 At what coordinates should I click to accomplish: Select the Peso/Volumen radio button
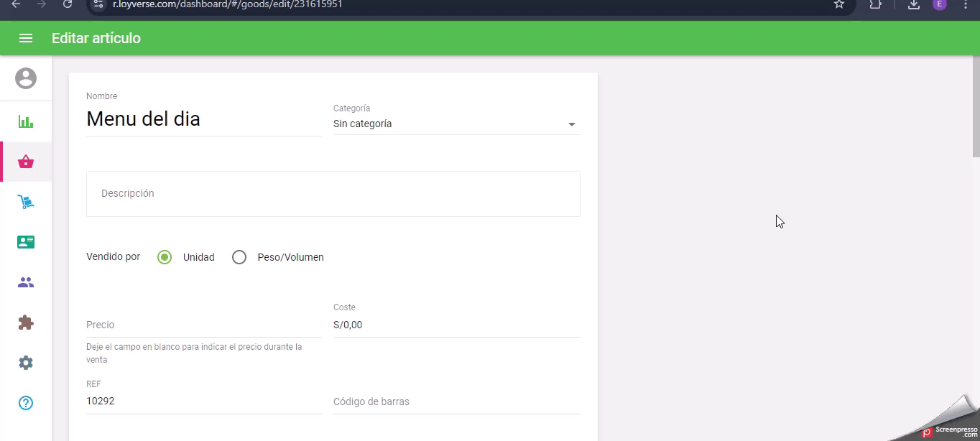[x=239, y=257]
